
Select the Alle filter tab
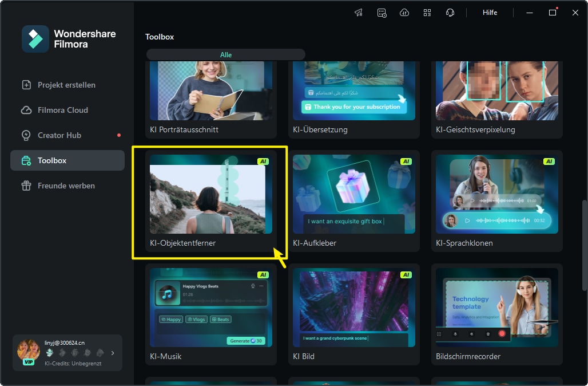226,55
